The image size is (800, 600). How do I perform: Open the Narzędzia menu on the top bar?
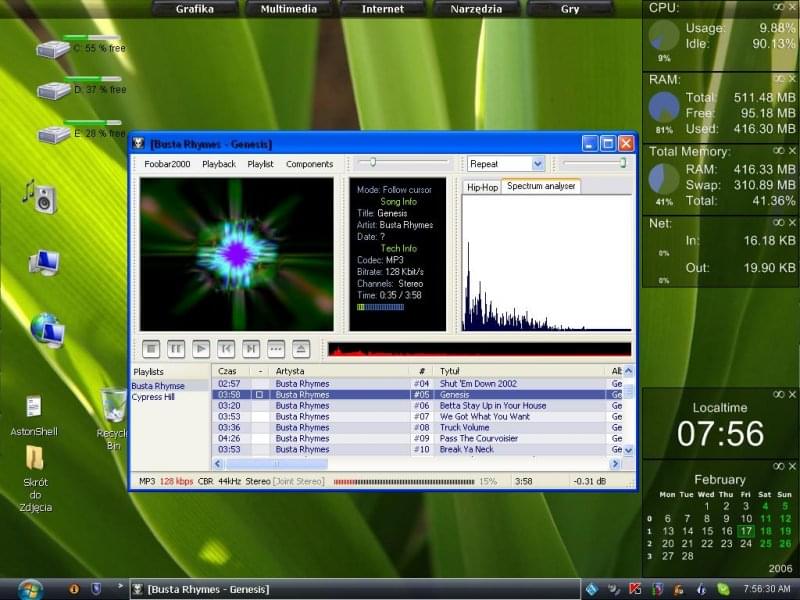pos(476,9)
